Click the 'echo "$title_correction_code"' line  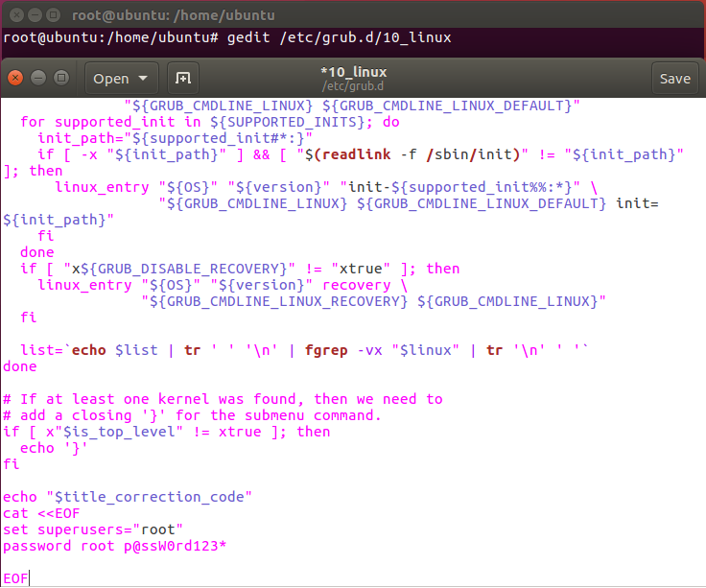click(x=127, y=497)
